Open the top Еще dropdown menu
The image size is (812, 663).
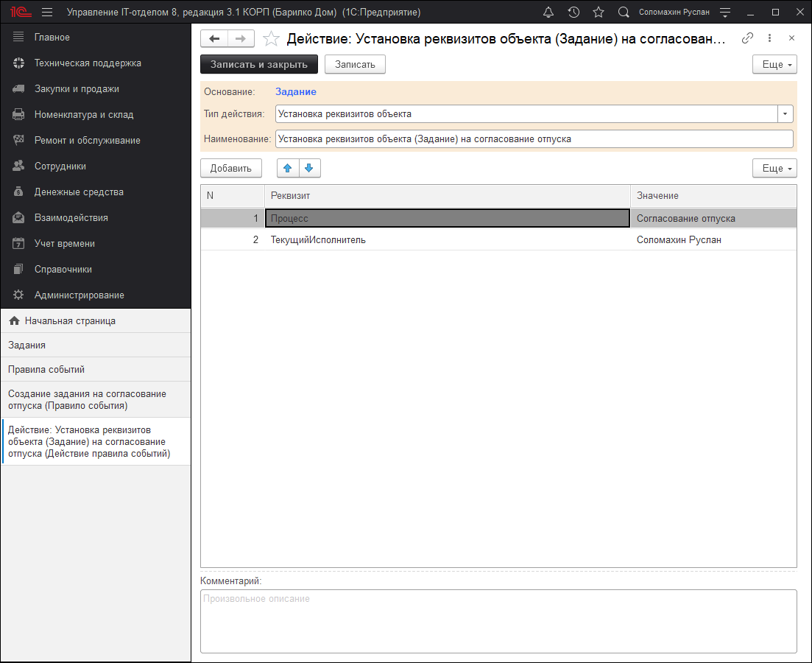pos(774,65)
